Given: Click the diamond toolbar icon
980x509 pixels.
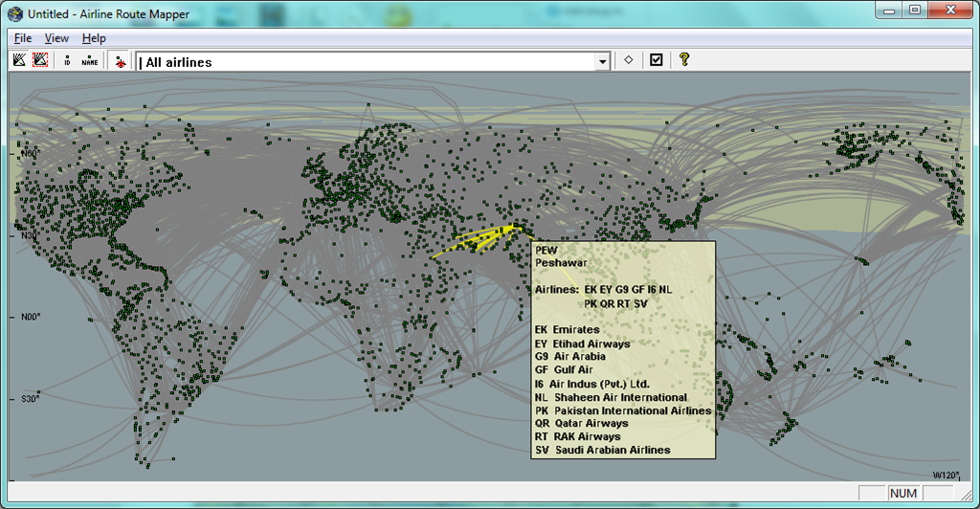Looking at the screenshot, I should 628,60.
